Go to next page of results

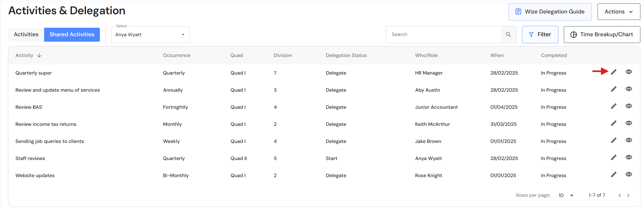pos(628,195)
